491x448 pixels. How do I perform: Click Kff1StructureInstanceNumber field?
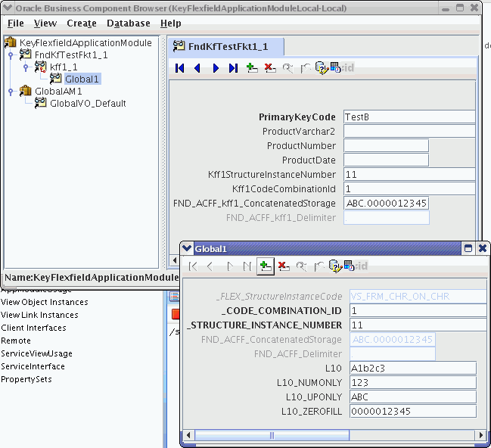(409, 175)
